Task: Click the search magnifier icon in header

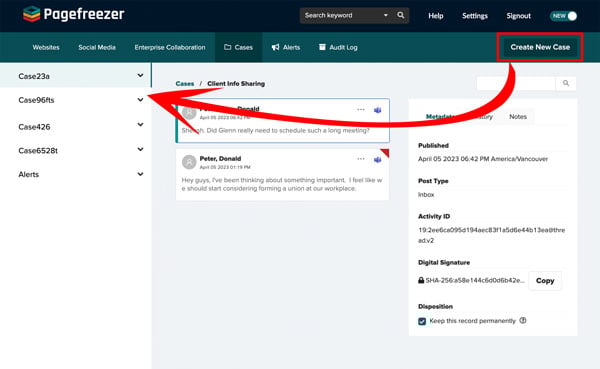Action: [x=400, y=15]
